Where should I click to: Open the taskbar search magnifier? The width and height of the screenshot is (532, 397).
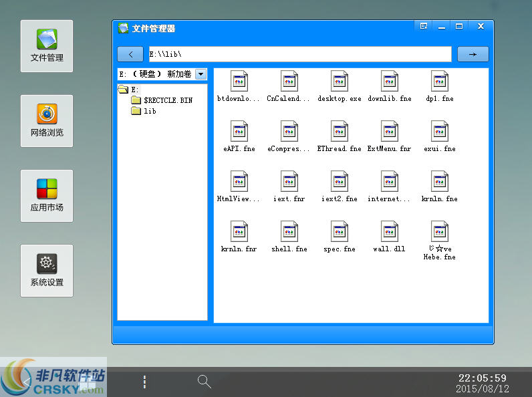coord(205,382)
